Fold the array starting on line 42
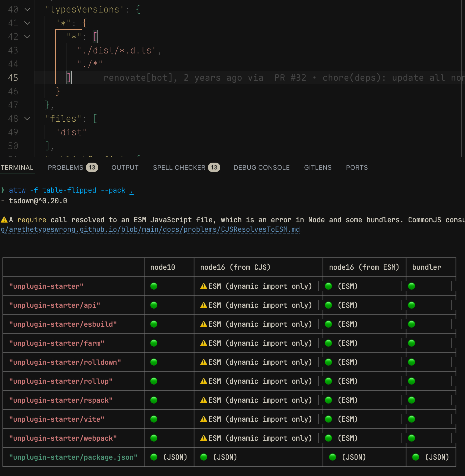 [27, 37]
